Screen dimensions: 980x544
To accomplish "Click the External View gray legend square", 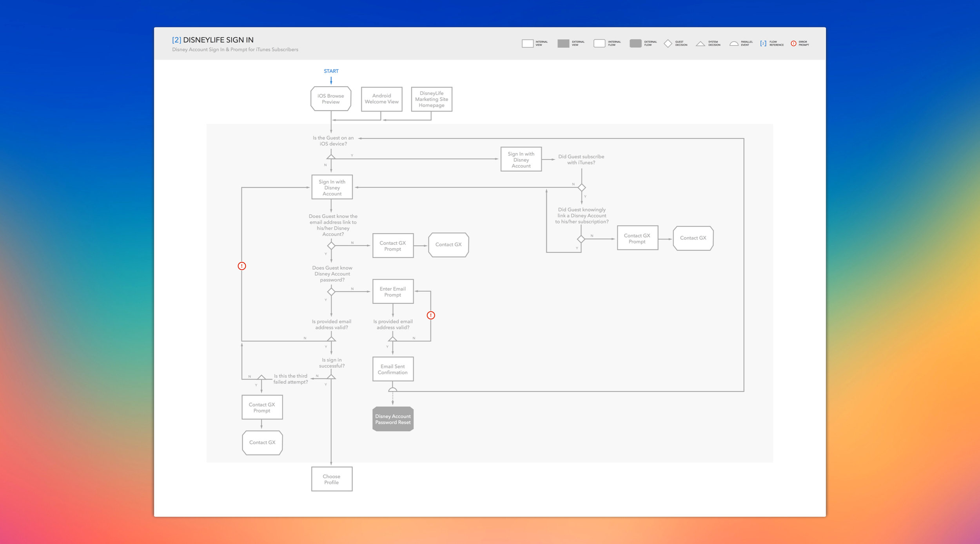I will coord(563,43).
